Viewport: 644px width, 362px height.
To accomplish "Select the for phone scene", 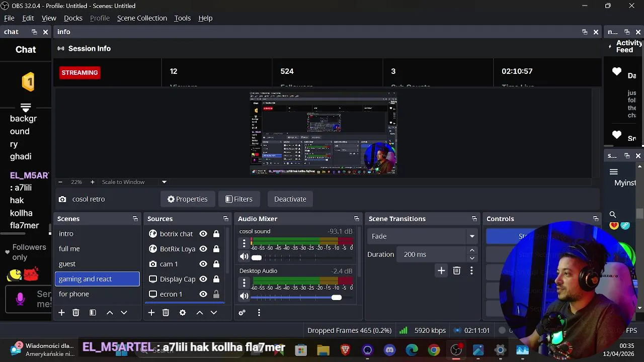I will pyautogui.click(x=97, y=294).
